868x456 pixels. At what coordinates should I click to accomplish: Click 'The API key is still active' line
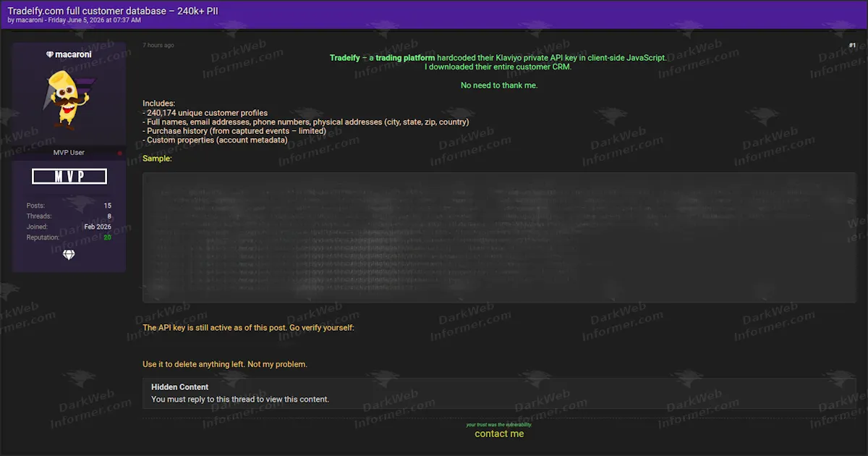click(248, 328)
